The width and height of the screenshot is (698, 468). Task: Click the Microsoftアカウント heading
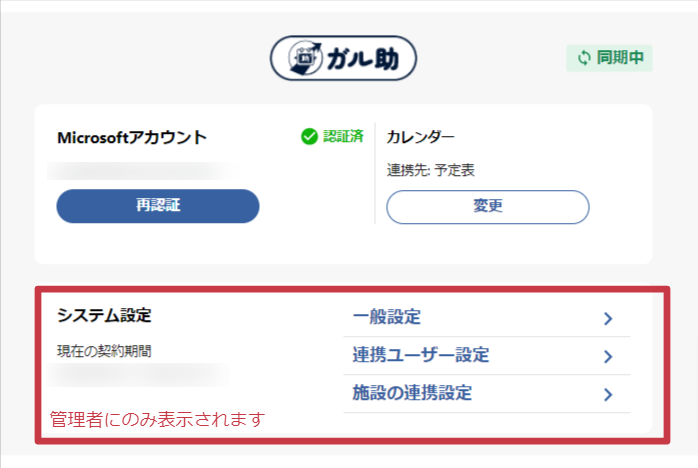132,137
